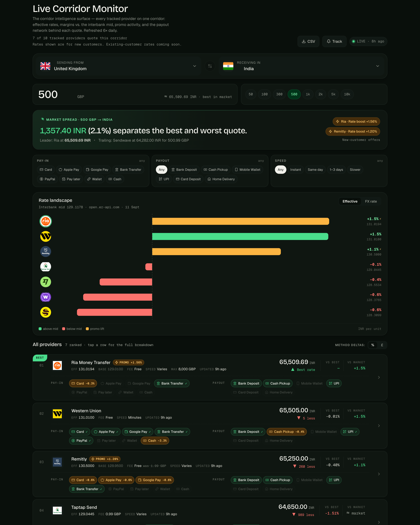The height and width of the screenshot is (525, 420).
Task: Open the Ria Money Transfer provider logo
Action: (x=57, y=365)
